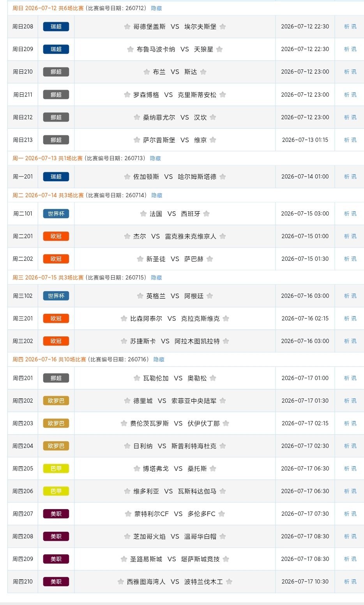Toggle favorite star for 西雅图海湾人
The height and width of the screenshot is (605, 364).
click(x=121, y=582)
